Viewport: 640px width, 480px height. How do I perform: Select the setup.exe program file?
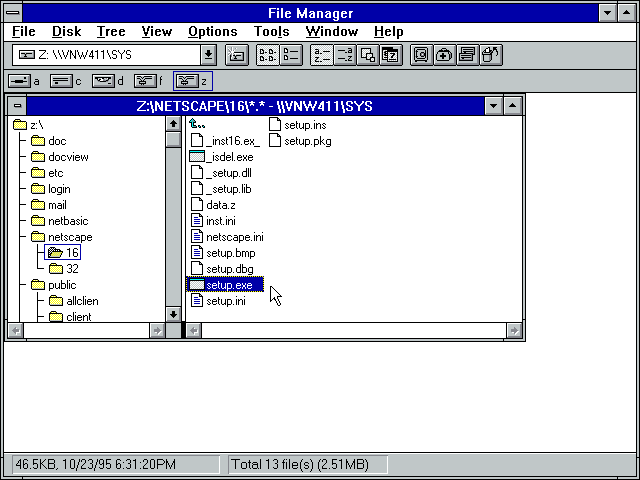224,285
